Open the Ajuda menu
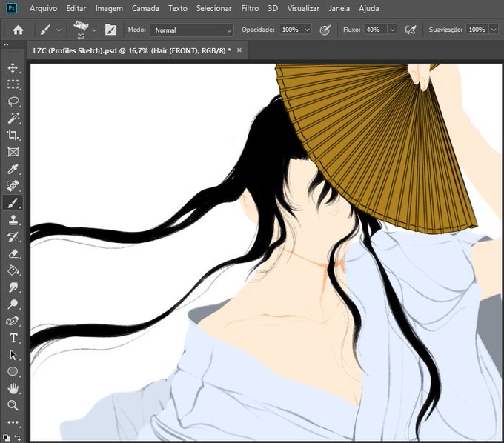Screen dimensions: 504x443 click(369, 8)
